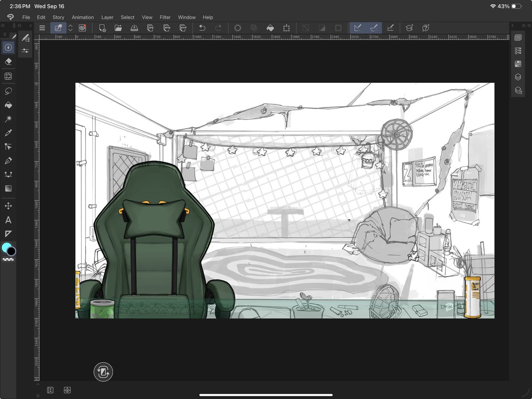This screenshot has width=532, height=399.
Task: Select the transparent color checkerboard swatch
Action: coord(8,259)
